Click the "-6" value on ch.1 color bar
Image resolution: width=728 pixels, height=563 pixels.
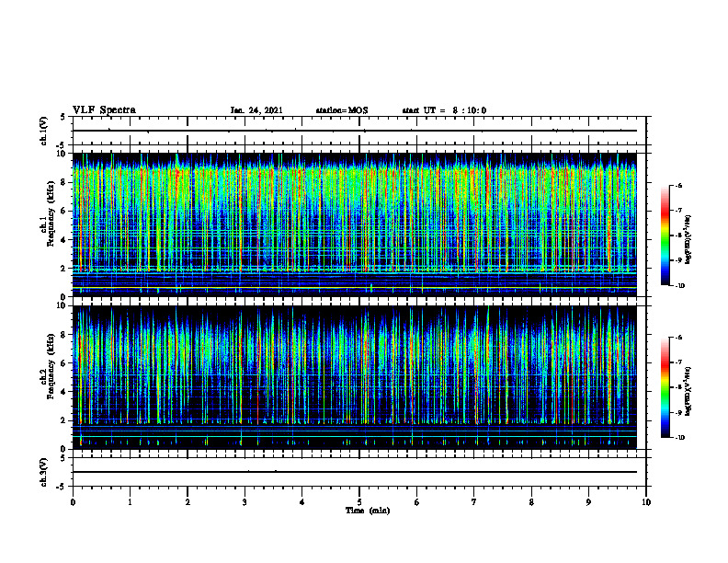(678, 185)
